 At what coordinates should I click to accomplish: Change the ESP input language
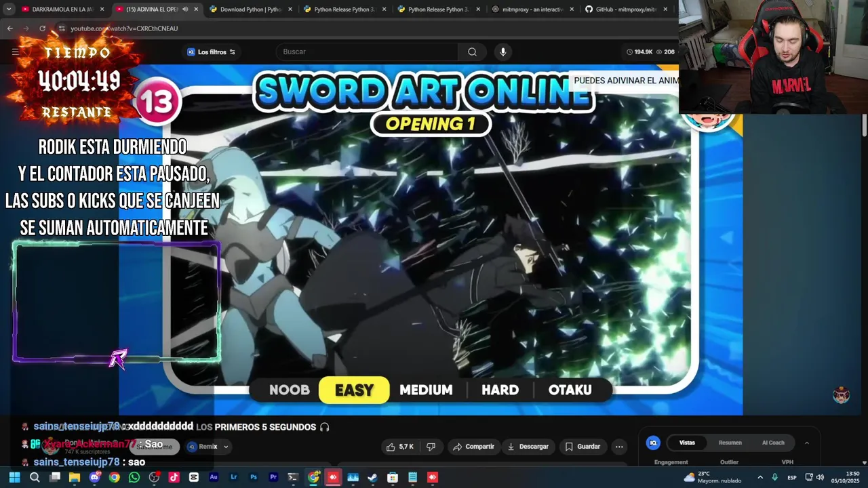click(x=791, y=478)
